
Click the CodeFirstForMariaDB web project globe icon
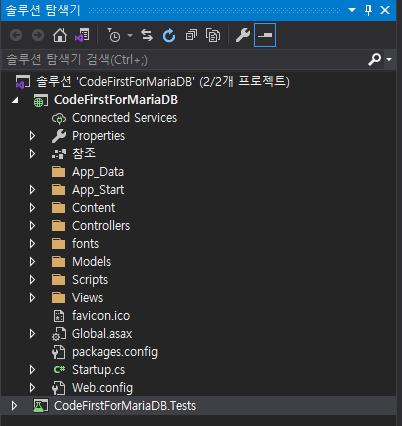[41, 100]
